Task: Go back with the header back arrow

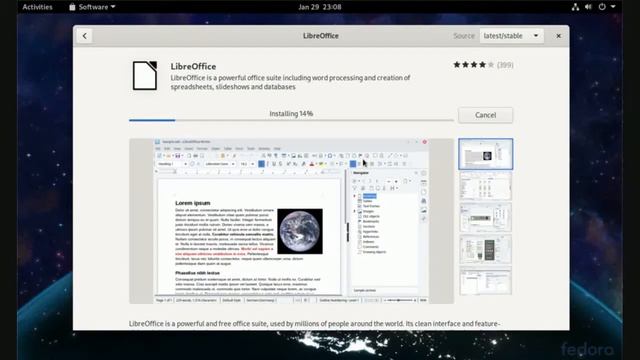Action: pos(84,36)
